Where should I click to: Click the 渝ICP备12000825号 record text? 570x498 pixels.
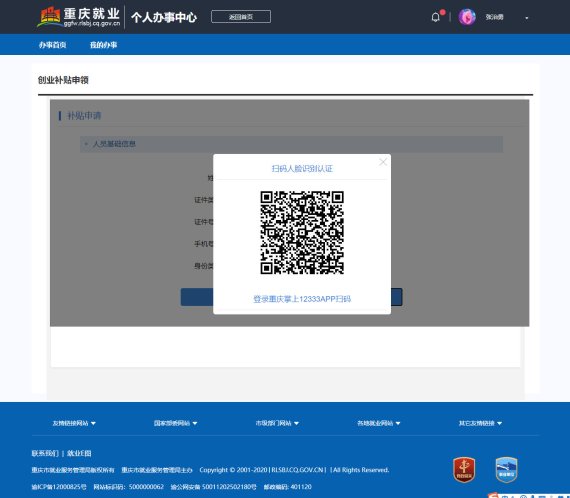[x=59, y=487]
